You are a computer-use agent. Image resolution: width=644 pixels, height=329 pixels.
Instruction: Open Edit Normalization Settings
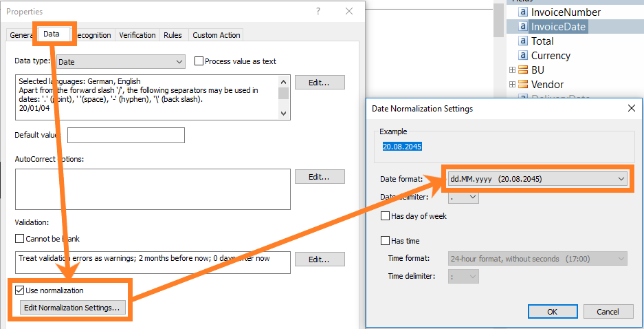[72, 307]
